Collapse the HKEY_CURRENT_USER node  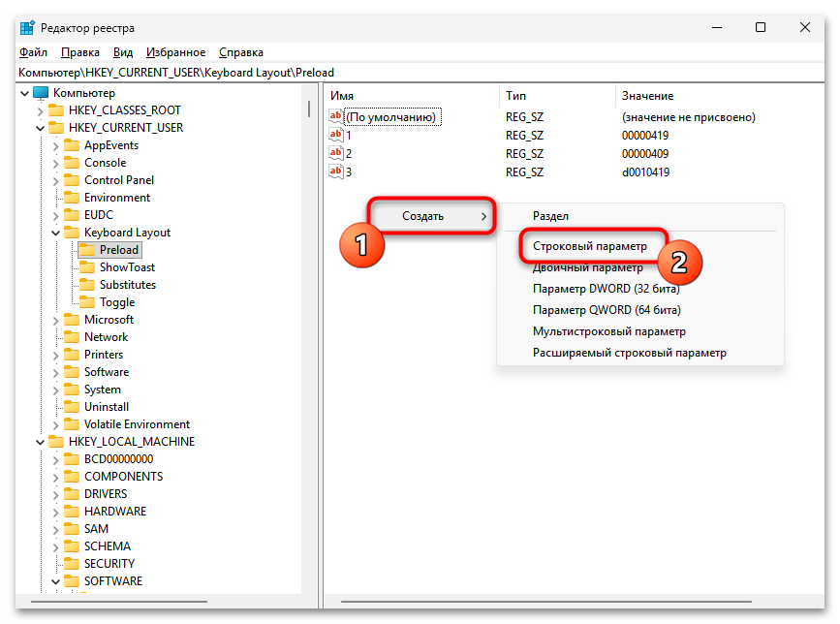pos(40,128)
